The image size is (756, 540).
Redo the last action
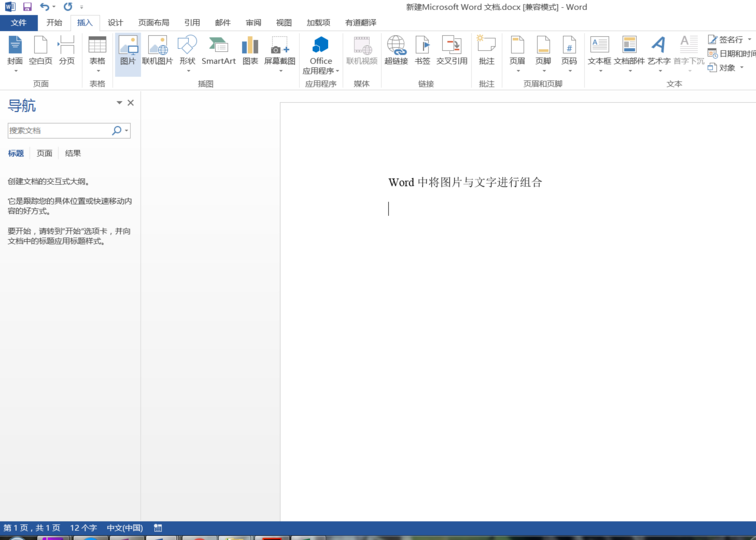pyautogui.click(x=68, y=7)
